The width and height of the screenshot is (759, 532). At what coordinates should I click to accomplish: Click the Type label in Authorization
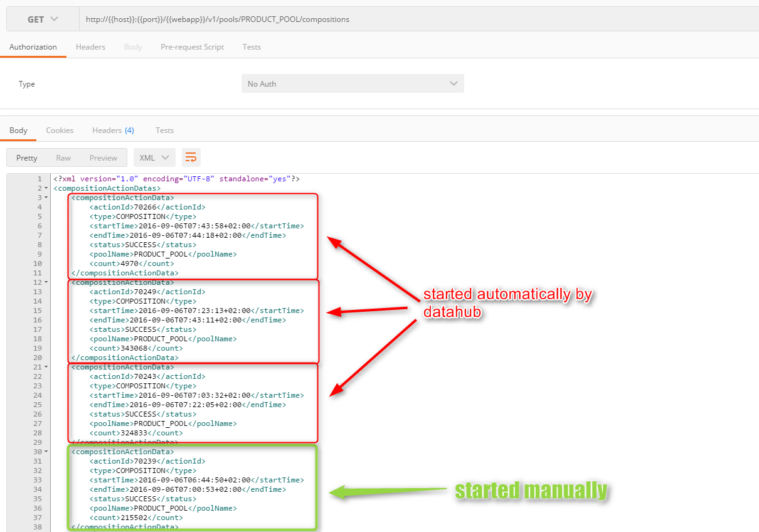pyautogui.click(x=27, y=84)
